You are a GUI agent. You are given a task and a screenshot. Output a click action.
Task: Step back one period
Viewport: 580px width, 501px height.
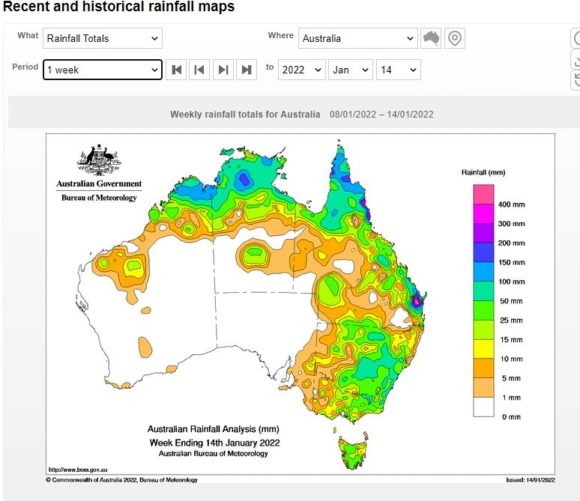click(199, 70)
